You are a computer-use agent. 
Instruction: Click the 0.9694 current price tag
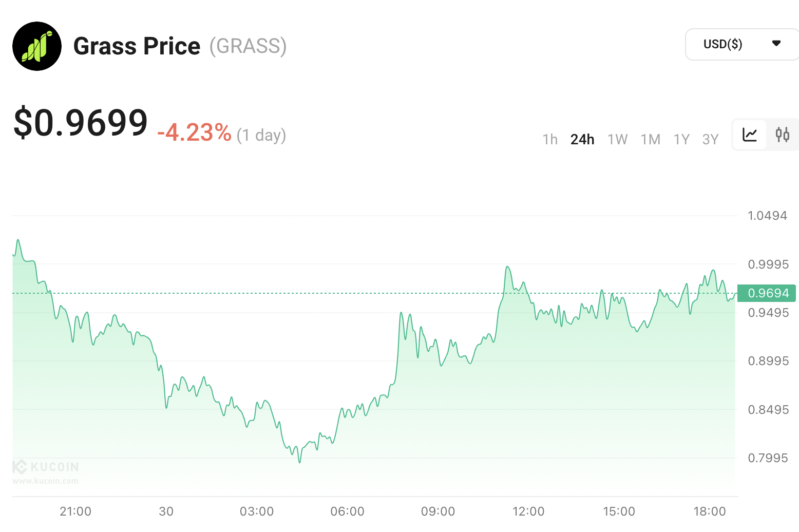coord(767,293)
